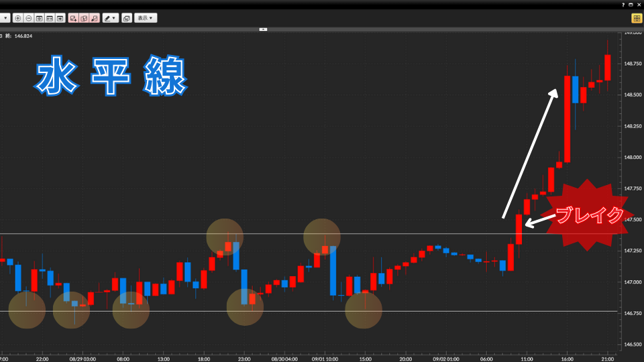Click the zoom in (plus) toolbar icon
Viewport: 644px width, 362px height.
18,18
